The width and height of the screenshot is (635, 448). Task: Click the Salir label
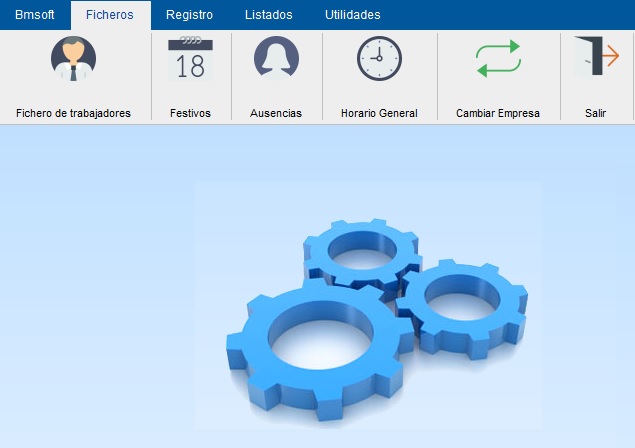pos(595,113)
